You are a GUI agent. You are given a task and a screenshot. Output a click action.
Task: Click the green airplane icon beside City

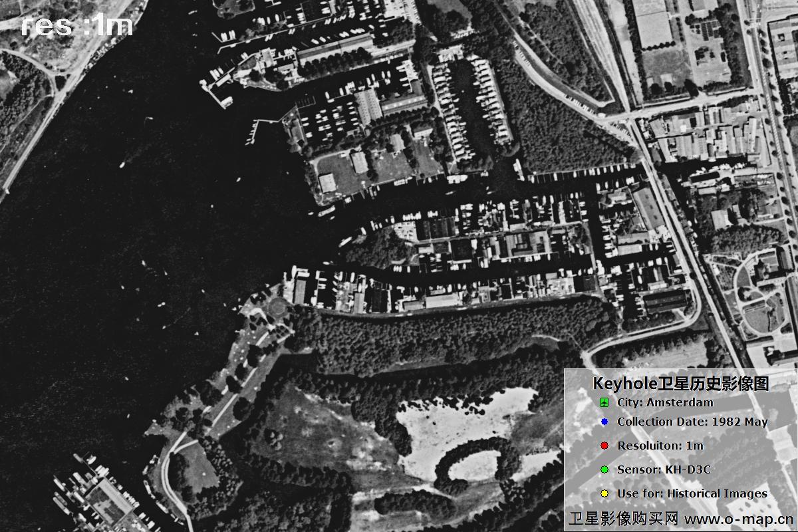tap(604, 402)
